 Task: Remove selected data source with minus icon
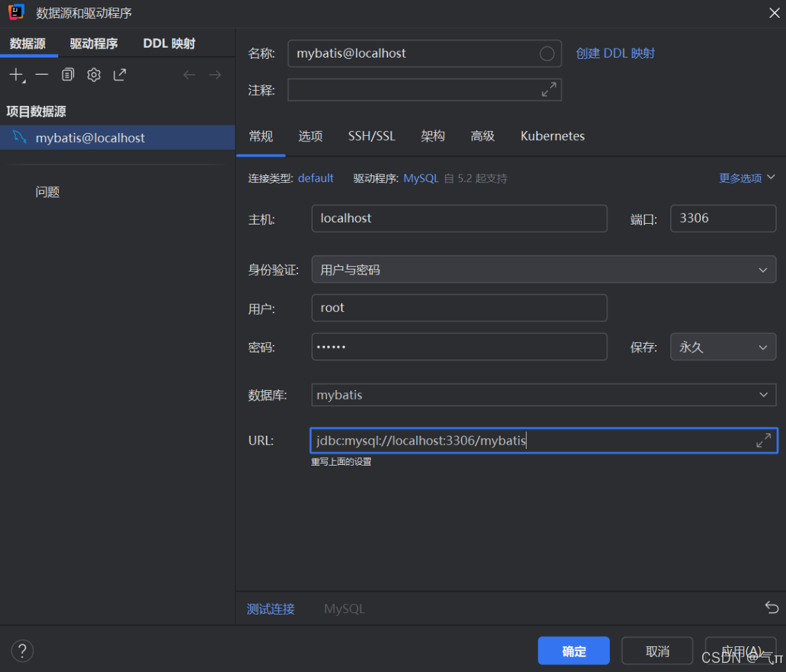tap(42, 75)
